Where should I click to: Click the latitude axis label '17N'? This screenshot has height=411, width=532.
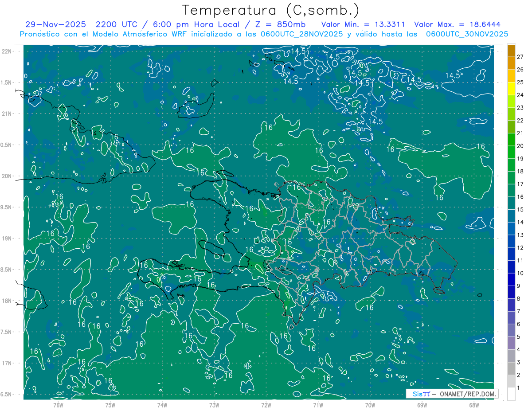7,364
